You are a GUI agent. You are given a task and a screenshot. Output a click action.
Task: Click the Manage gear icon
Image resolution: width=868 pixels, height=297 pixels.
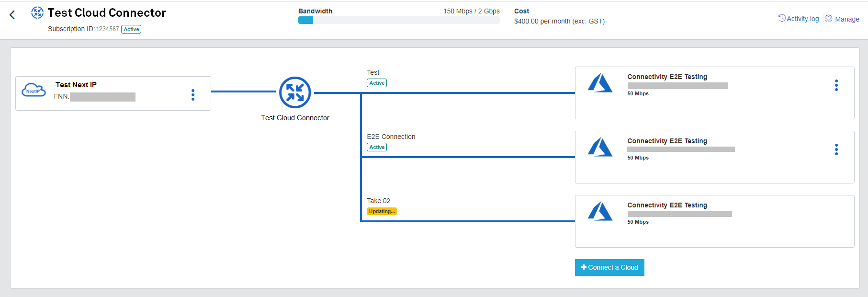coord(829,18)
